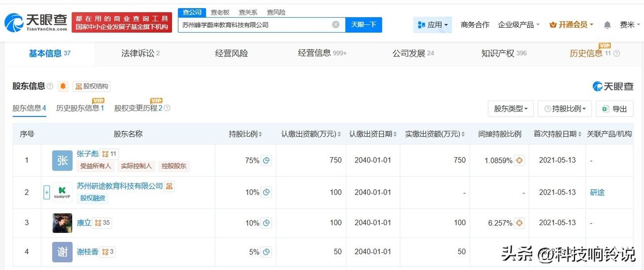This screenshot has width=644, height=270.
Task: Clear the search box with the X icon
Action: pos(336,25)
